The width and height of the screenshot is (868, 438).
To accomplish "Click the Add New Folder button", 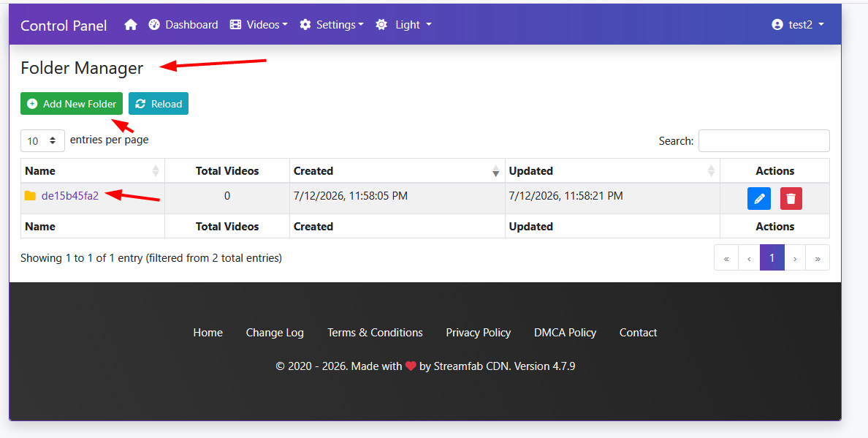I will click(x=72, y=104).
